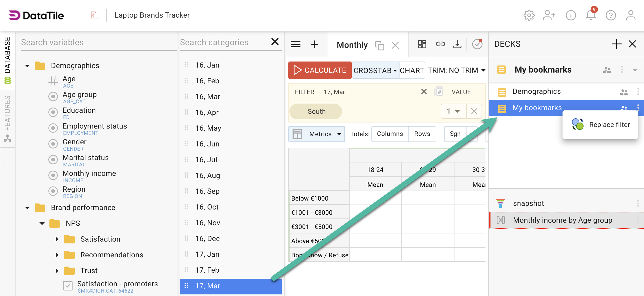
Task: Click the download export icon
Action: (x=457, y=44)
